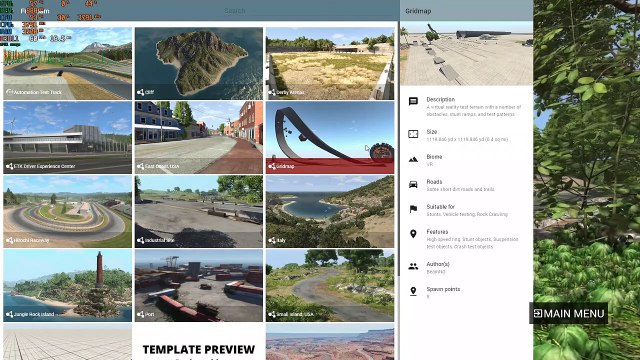Viewport: 640px width, 360px height.
Task: Select the Italy map thumbnail
Action: [x=330, y=211]
